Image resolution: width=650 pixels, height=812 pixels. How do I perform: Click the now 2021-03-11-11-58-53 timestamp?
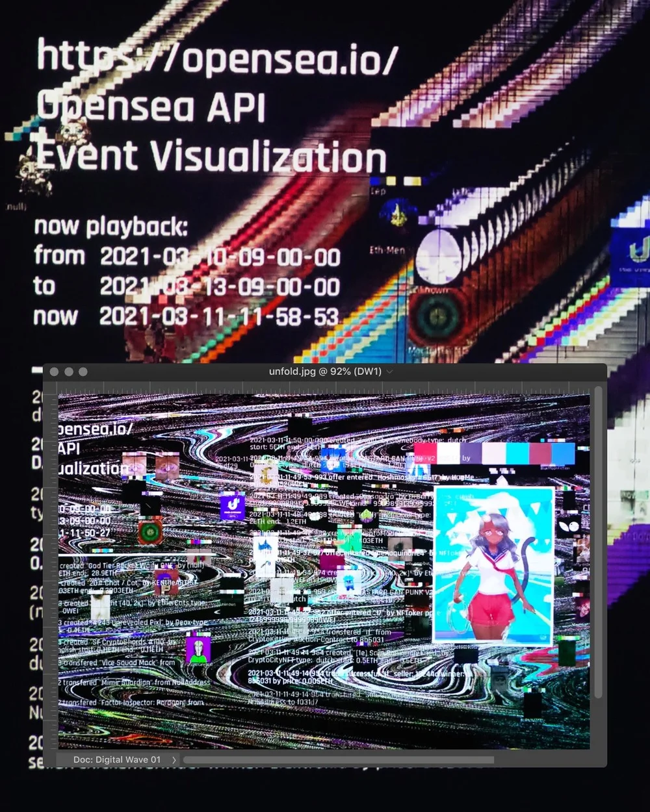click(187, 316)
